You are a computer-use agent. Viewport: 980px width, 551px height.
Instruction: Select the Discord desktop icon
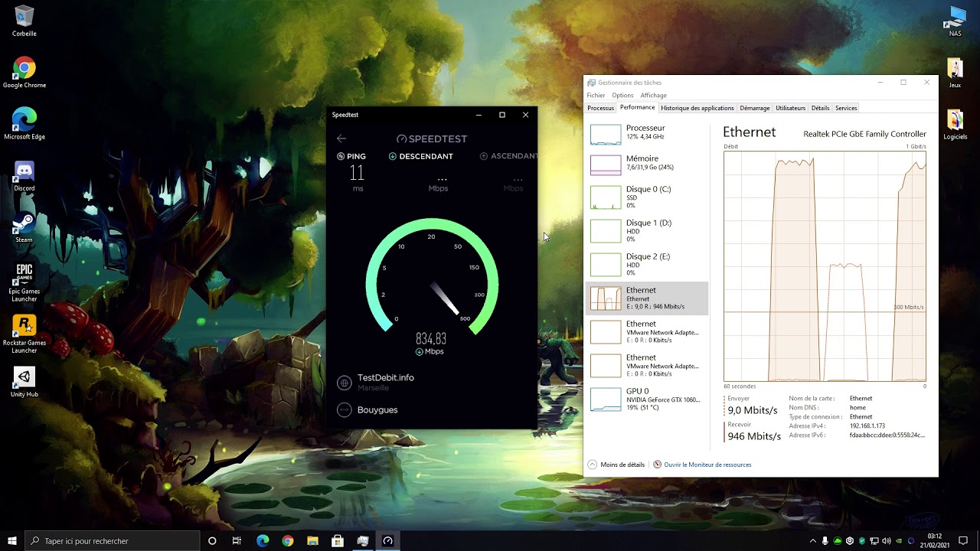[x=24, y=175]
